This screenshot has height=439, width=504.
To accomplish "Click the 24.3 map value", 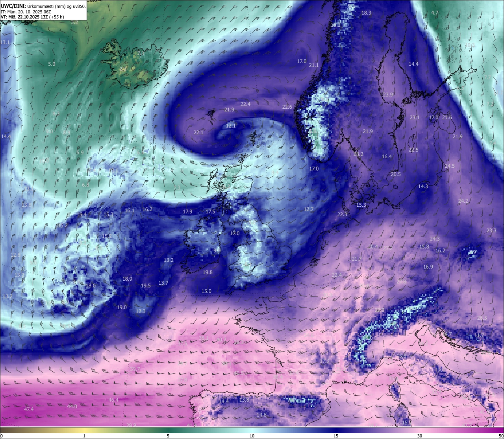I will (x=435, y=239).
